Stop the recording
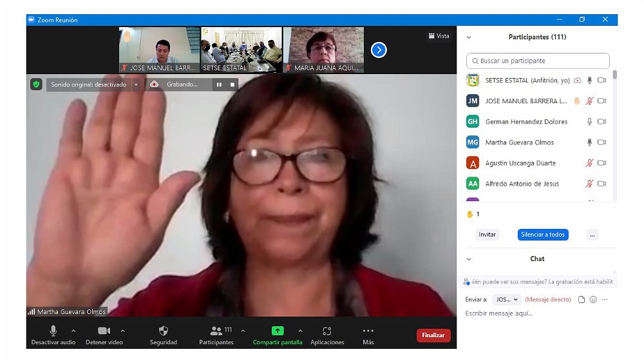 232,84
